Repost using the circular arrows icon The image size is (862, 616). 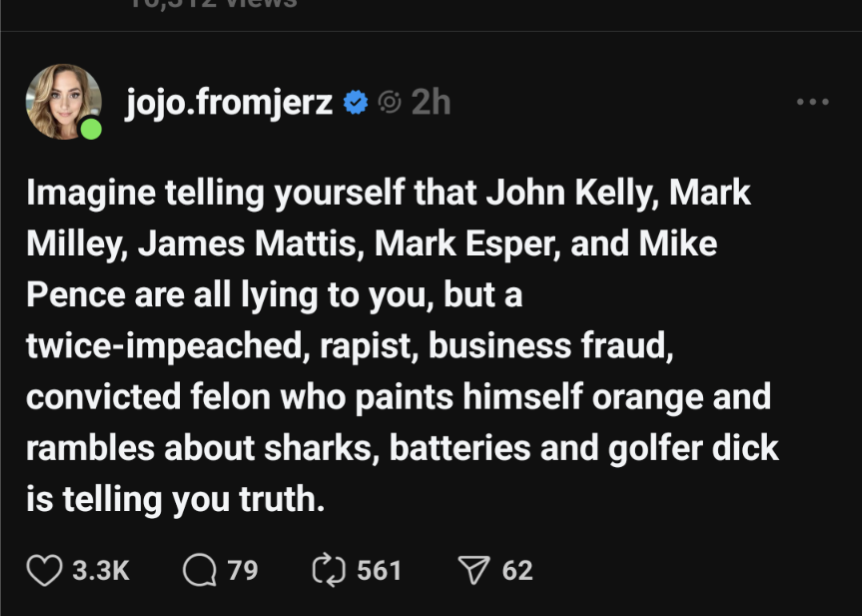pos(329,570)
